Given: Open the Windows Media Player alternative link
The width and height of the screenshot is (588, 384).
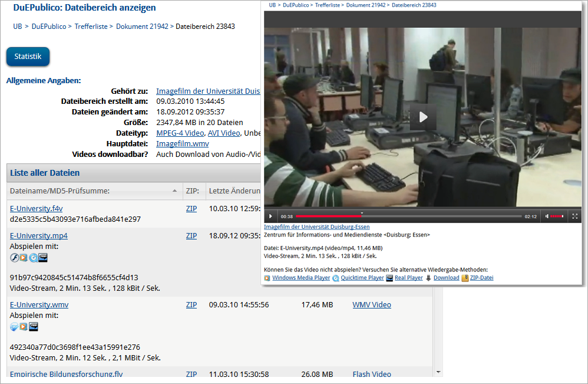Looking at the screenshot, I should click(x=300, y=278).
